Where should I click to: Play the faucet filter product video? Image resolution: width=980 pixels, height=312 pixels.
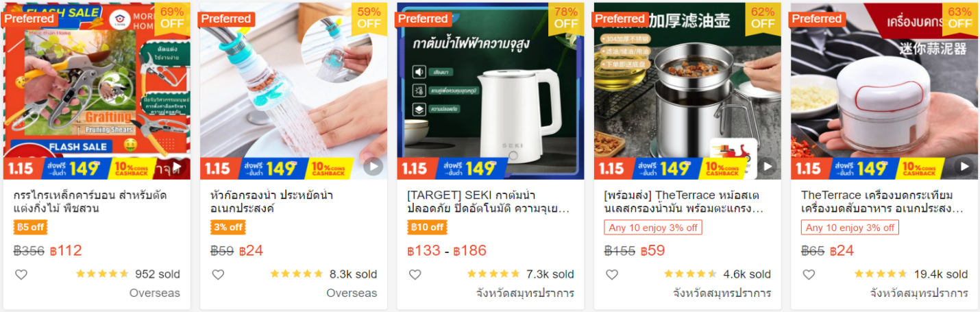pyautogui.click(x=373, y=167)
